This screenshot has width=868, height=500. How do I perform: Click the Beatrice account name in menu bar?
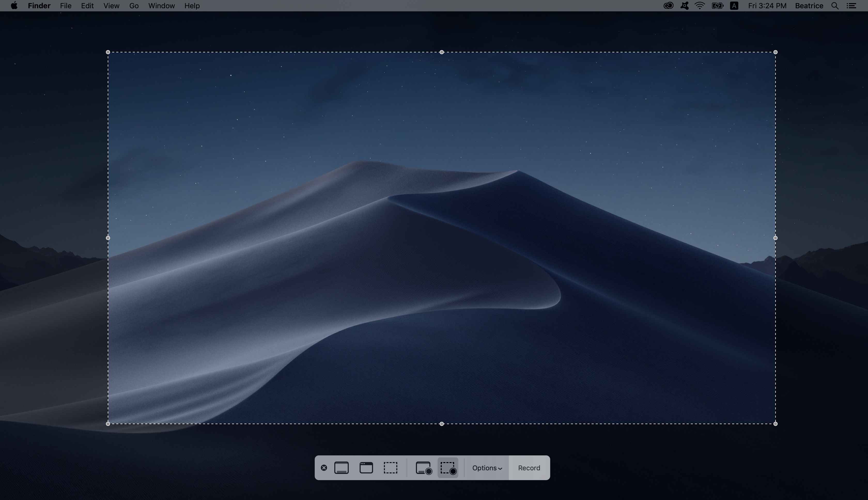tap(809, 5)
